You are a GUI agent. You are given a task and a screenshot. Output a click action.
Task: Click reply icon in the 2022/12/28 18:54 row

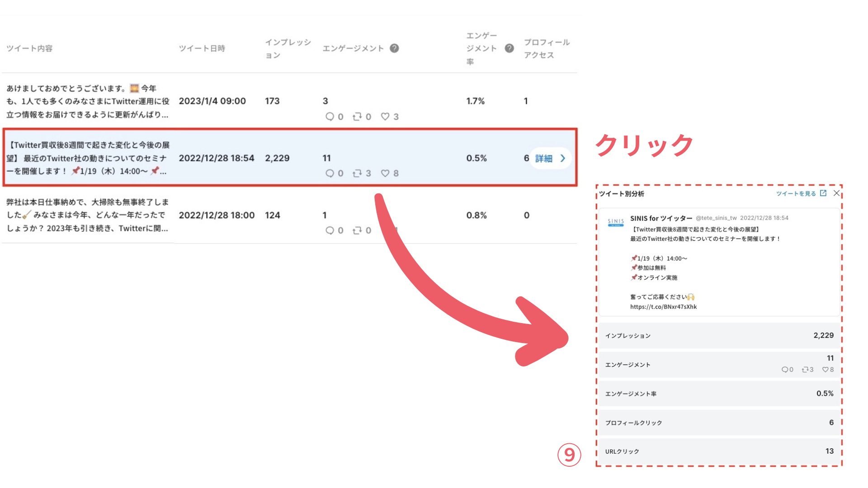330,174
